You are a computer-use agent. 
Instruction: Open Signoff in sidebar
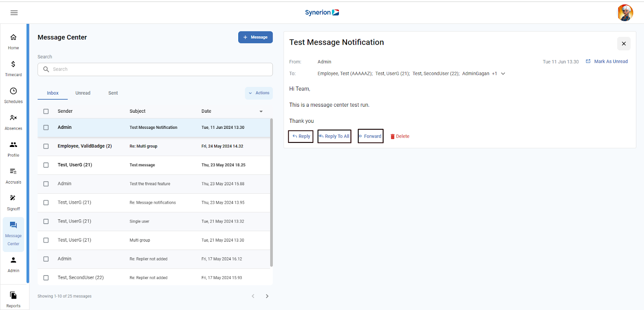[x=13, y=203]
